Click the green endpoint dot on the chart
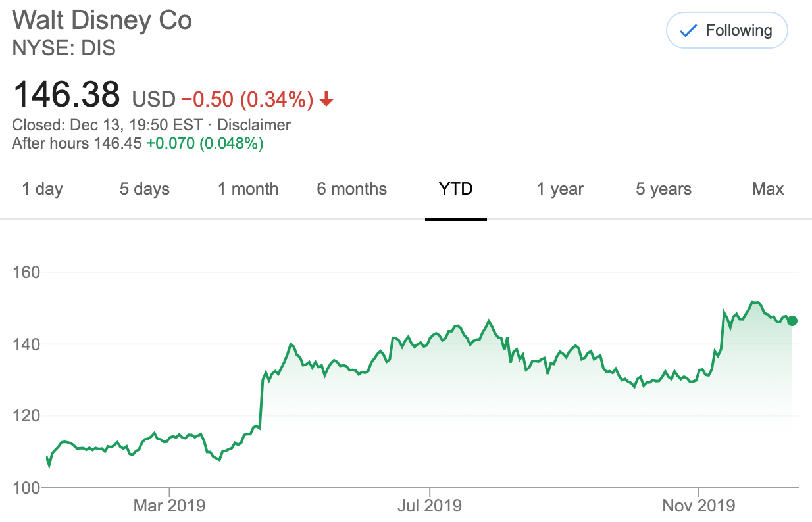 click(x=792, y=320)
